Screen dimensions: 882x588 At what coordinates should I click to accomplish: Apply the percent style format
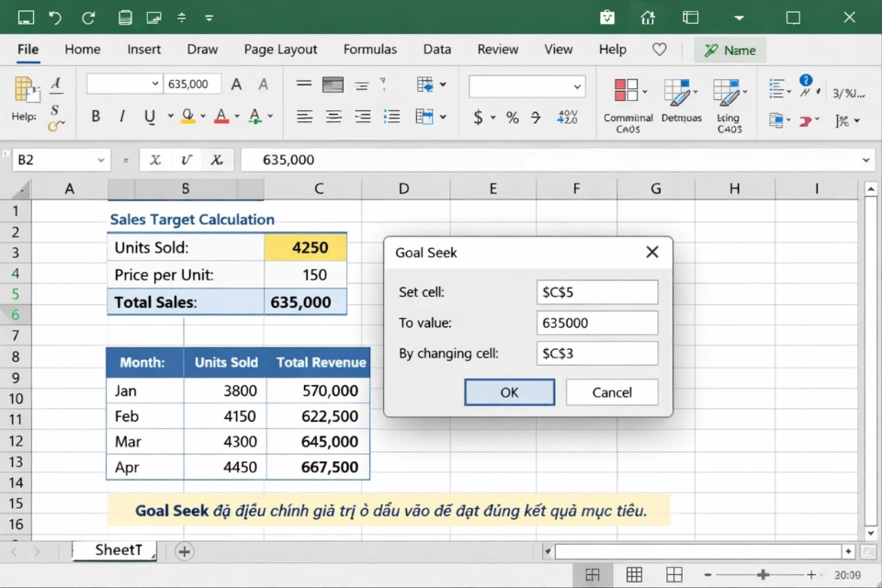tap(512, 118)
